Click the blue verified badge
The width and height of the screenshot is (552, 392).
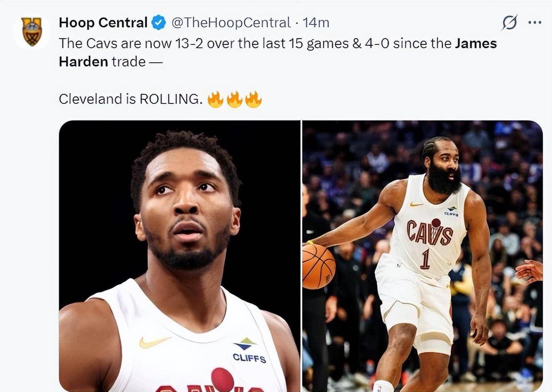(158, 22)
